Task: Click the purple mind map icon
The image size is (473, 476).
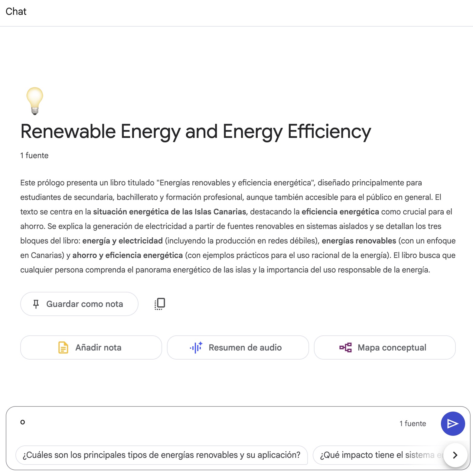Action: coord(345,347)
